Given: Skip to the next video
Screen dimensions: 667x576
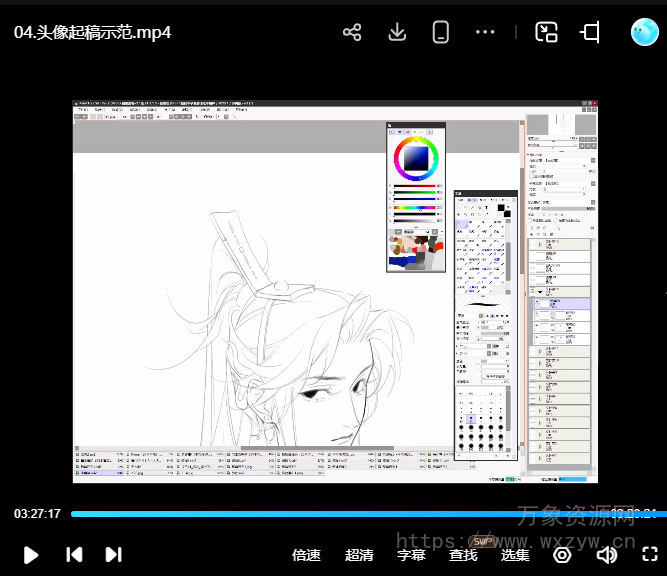Looking at the screenshot, I should pos(113,554).
